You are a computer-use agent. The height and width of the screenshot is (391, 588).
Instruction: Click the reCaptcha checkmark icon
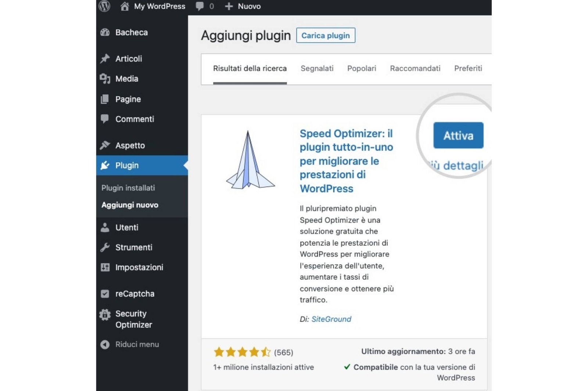tap(105, 294)
